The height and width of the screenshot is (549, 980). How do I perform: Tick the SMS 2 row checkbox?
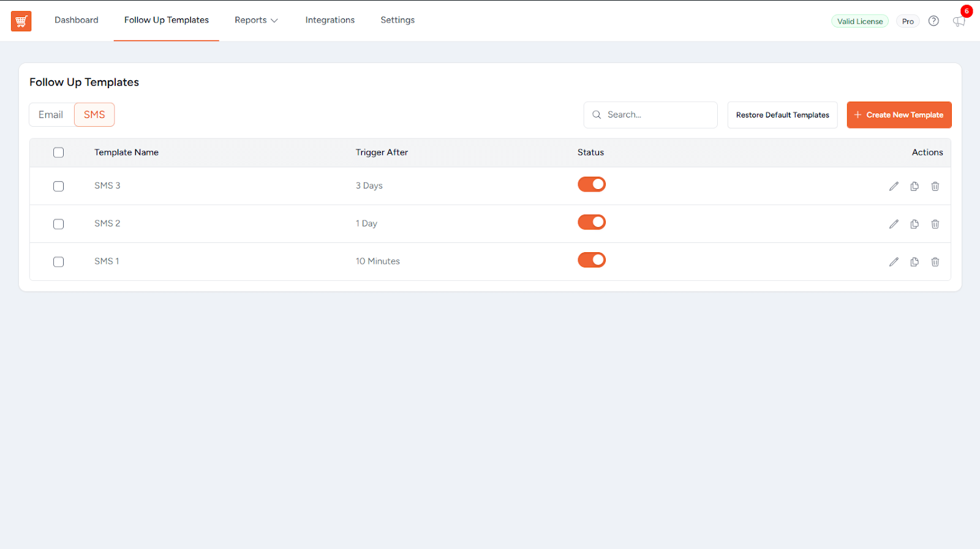tap(58, 224)
